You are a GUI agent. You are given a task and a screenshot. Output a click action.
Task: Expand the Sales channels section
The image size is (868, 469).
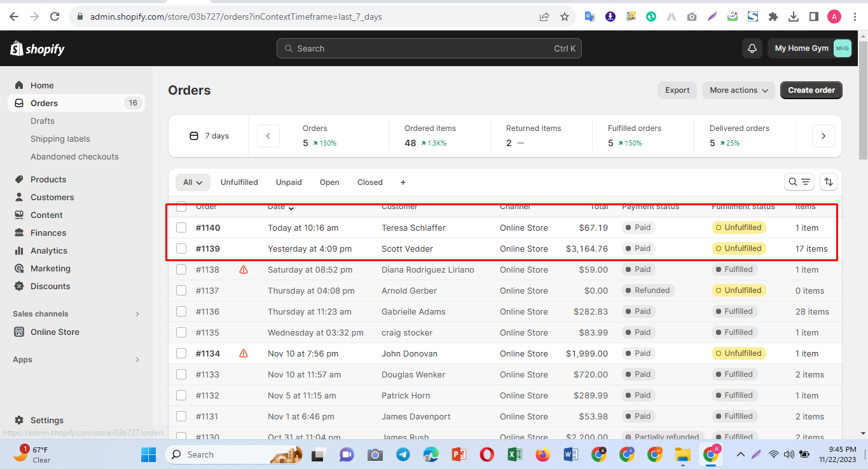[137, 314]
